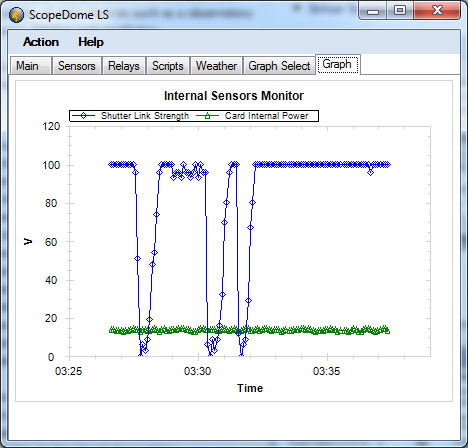Go to the Weather tab
This screenshot has height=448, width=468.
(x=216, y=66)
